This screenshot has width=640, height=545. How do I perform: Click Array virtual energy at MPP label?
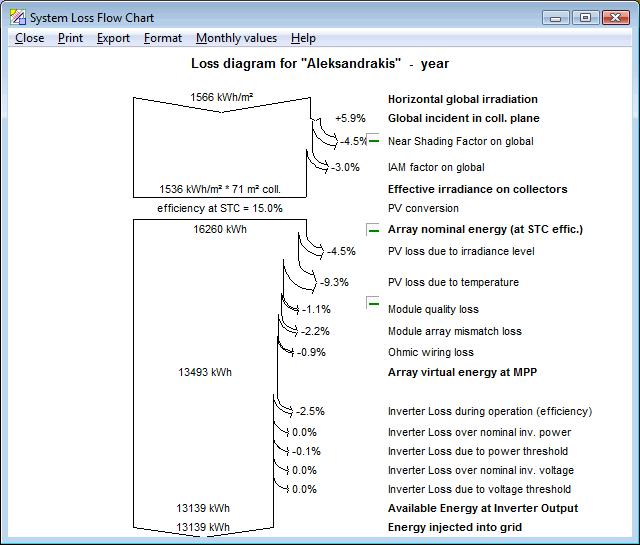click(x=462, y=372)
